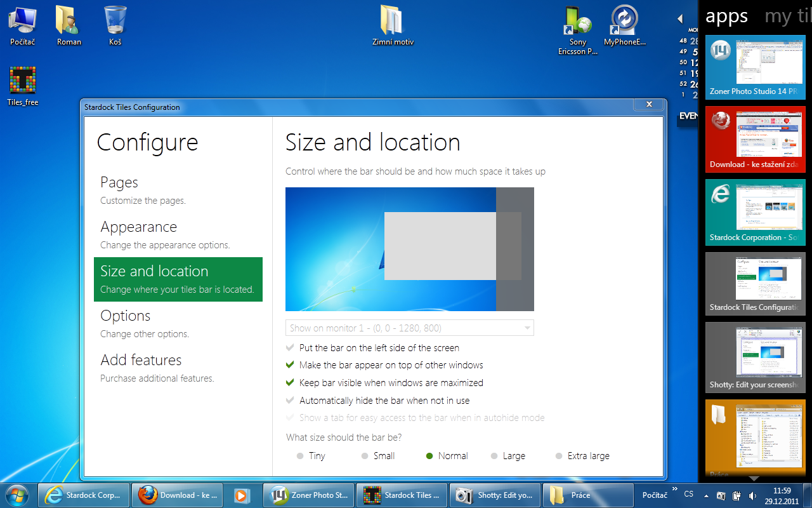Open the red Download Firefox tile
This screenshot has width=812, height=508.
(x=755, y=140)
